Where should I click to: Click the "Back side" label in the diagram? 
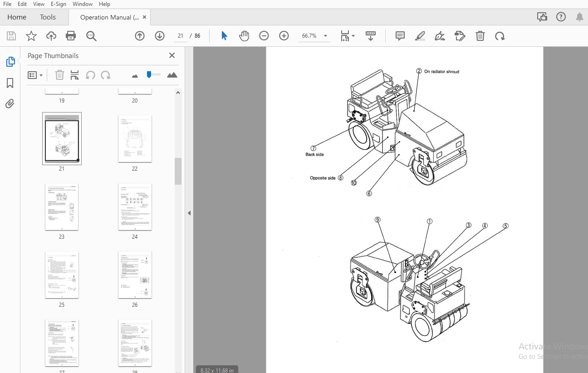point(314,155)
